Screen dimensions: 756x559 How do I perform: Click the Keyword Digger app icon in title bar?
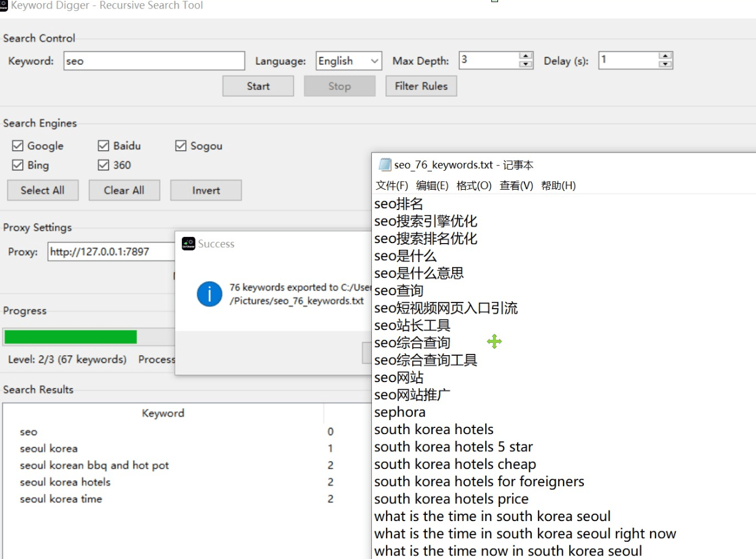point(4,6)
